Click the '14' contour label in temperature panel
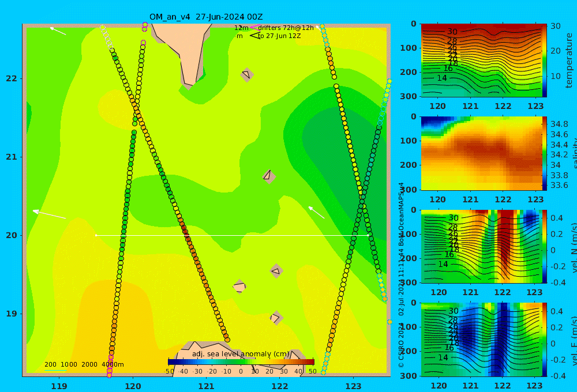 (x=442, y=78)
